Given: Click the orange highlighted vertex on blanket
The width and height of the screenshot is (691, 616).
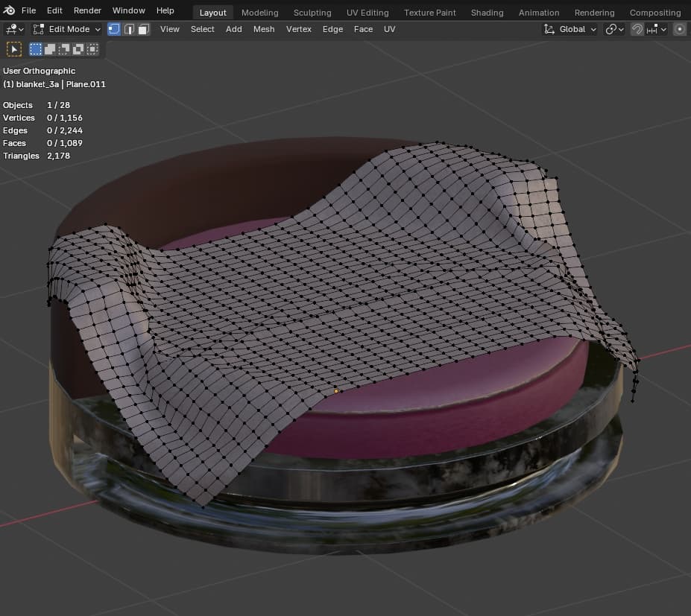Looking at the screenshot, I should click(x=336, y=390).
